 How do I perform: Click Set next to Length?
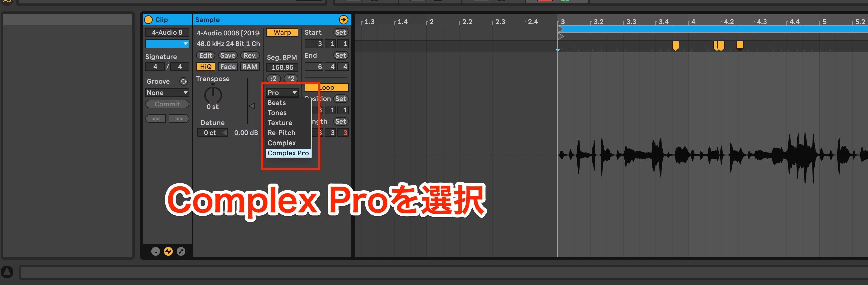coord(340,121)
